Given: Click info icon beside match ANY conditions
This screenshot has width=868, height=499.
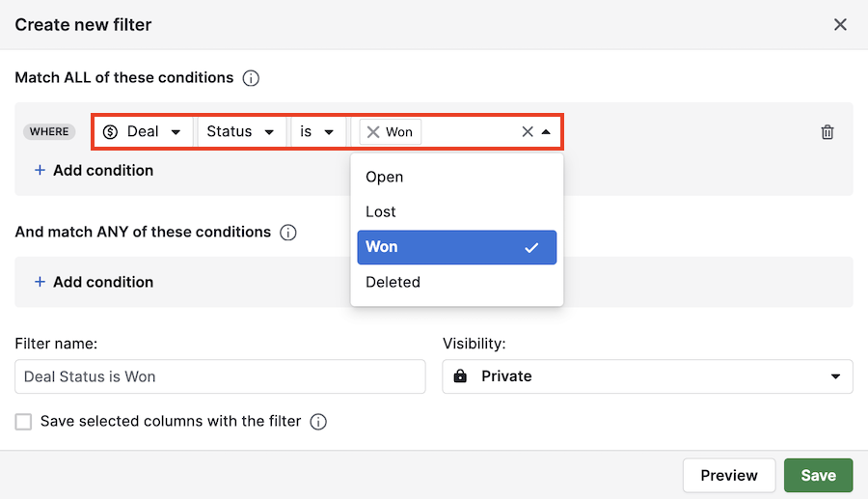Looking at the screenshot, I should 287,233.
